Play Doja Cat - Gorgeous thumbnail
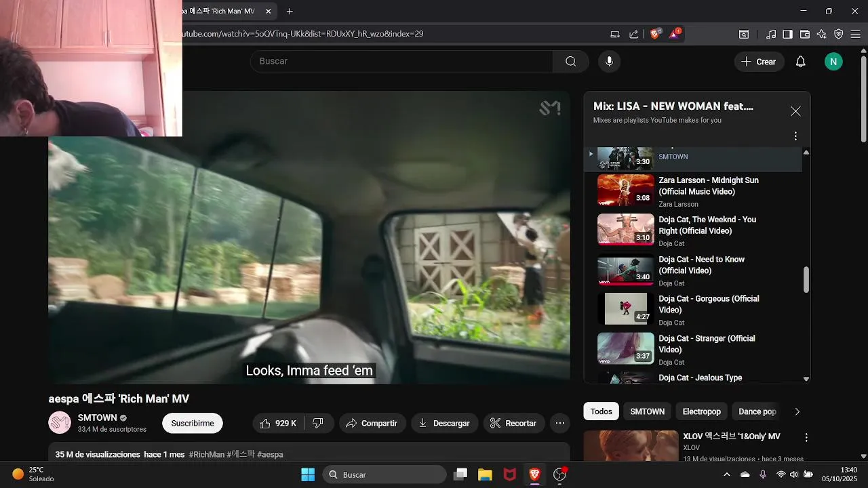Viewport: 868px width, 488px height. tap(626, 308)
